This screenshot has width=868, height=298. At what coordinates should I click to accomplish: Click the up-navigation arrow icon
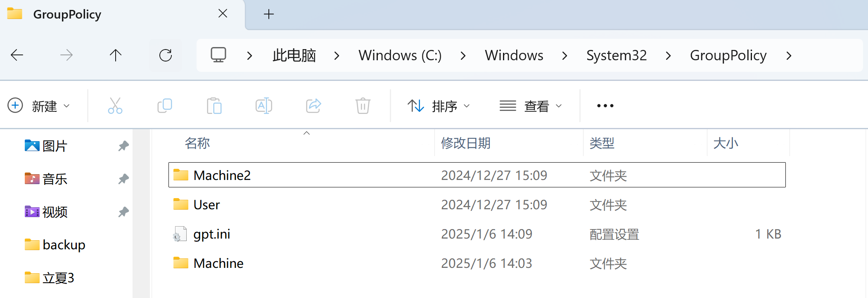(x=116, y=55)
